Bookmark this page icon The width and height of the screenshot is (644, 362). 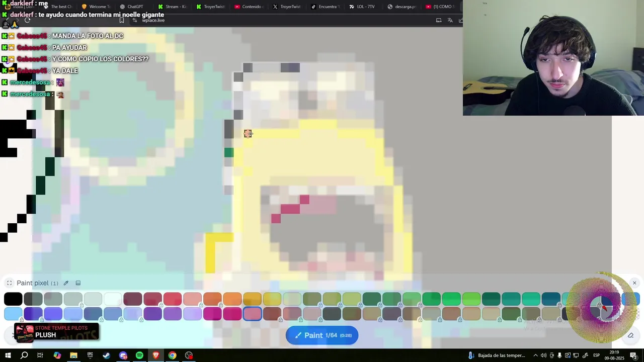pos(122,20)
